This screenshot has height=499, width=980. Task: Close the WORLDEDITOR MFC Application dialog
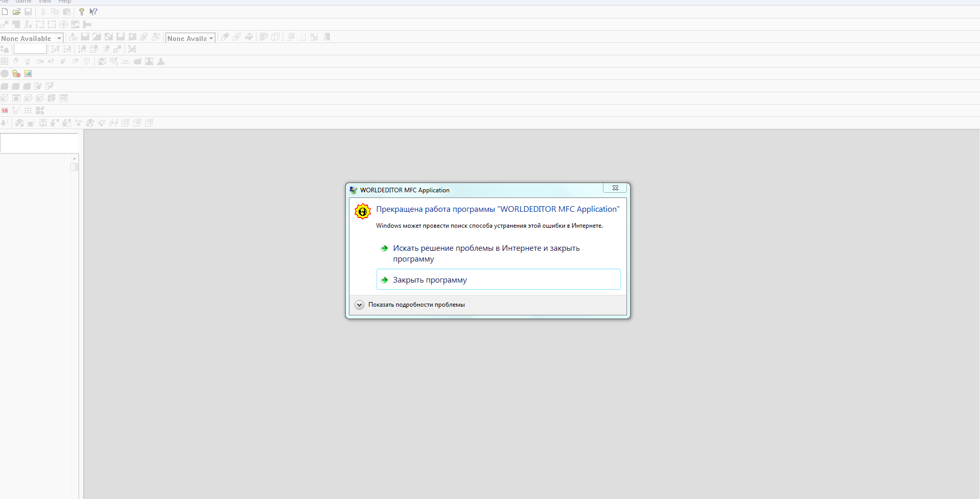tap(615, 188)
